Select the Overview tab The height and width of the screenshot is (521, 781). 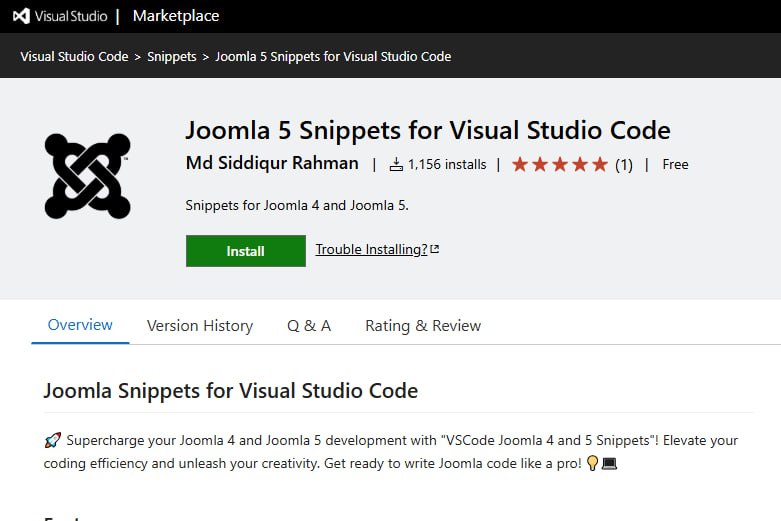[80, 325]
